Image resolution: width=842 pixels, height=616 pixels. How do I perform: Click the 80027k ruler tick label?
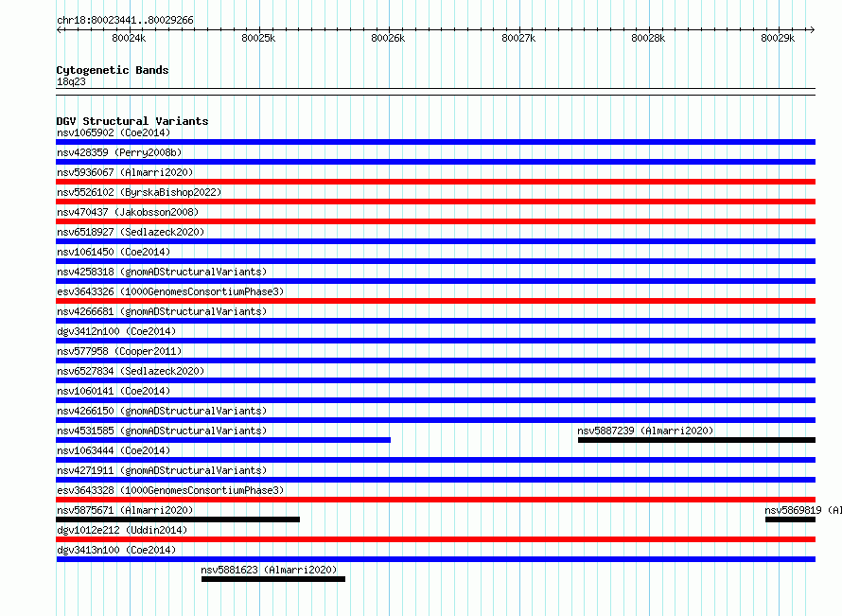click(x=518, y=38)
